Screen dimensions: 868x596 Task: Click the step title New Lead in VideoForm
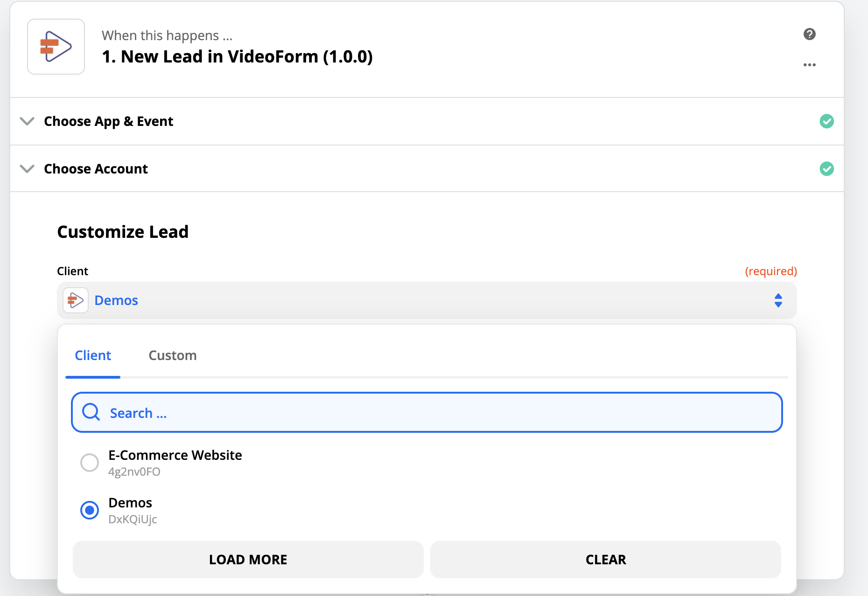coord(237,56)
